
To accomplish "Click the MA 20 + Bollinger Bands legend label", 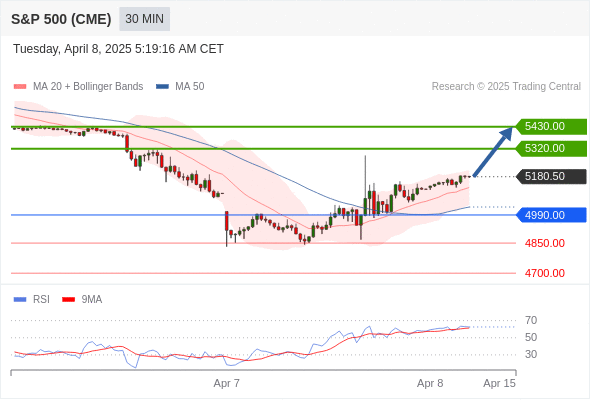I will click(x=88, y=87).
